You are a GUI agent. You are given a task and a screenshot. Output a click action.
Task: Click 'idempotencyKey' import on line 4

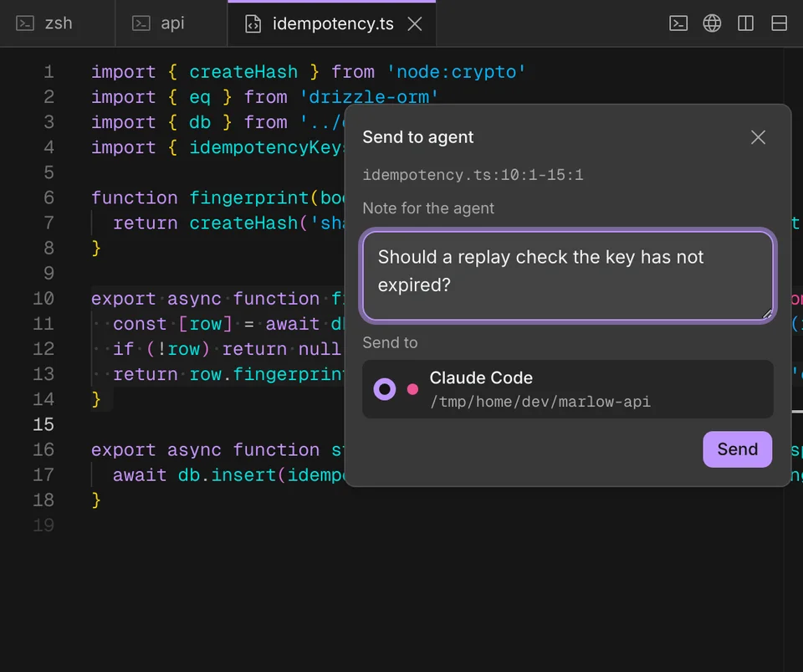click(266, 147)
